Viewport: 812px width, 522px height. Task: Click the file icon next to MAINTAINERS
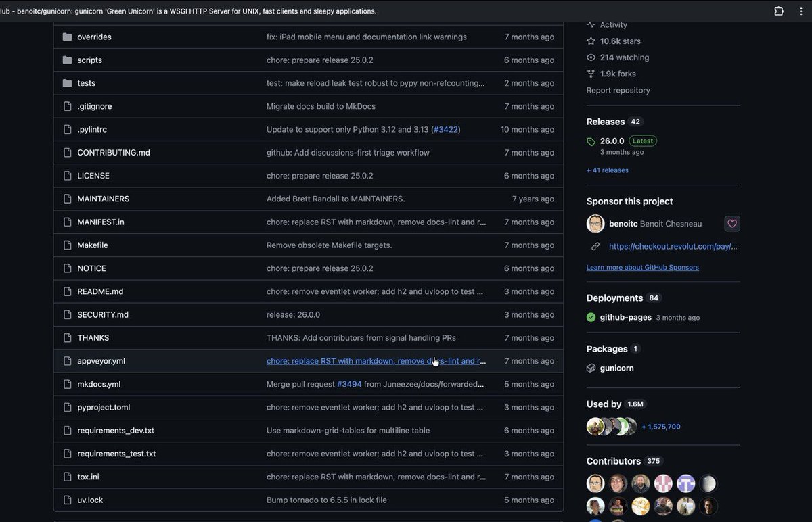tap(67, 199)
